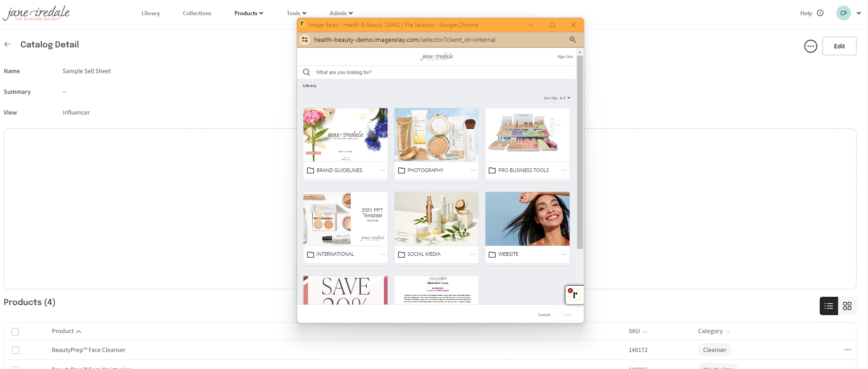The height and width of the screenshot is (369, 868).
Task: Open the Library menu item
Action: click(151, 13)
